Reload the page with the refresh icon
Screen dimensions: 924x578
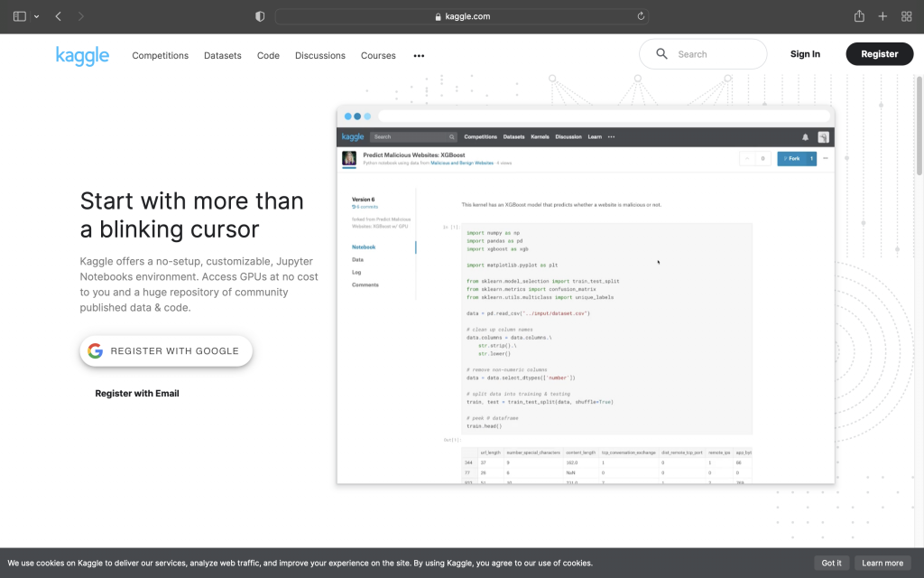click(641, 16)
